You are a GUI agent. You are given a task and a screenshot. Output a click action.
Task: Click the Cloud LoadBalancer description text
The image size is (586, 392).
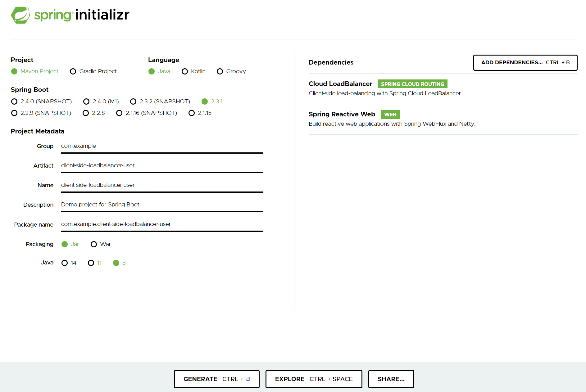point(385,93)
